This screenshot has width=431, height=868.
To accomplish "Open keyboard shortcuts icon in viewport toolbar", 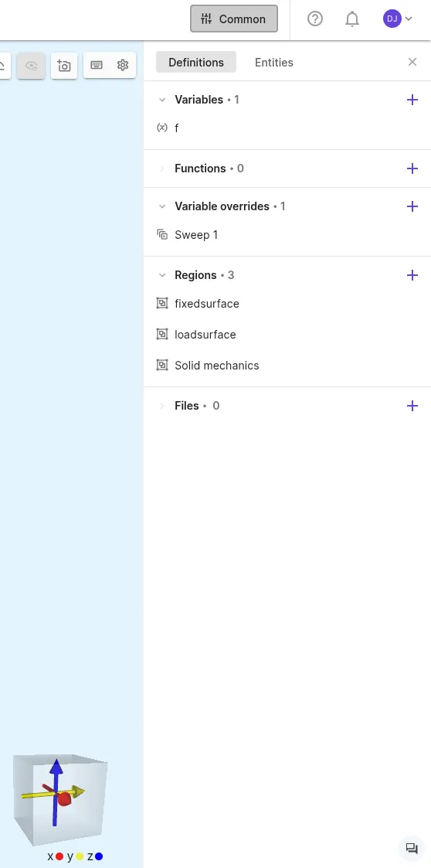I will 97,66.
